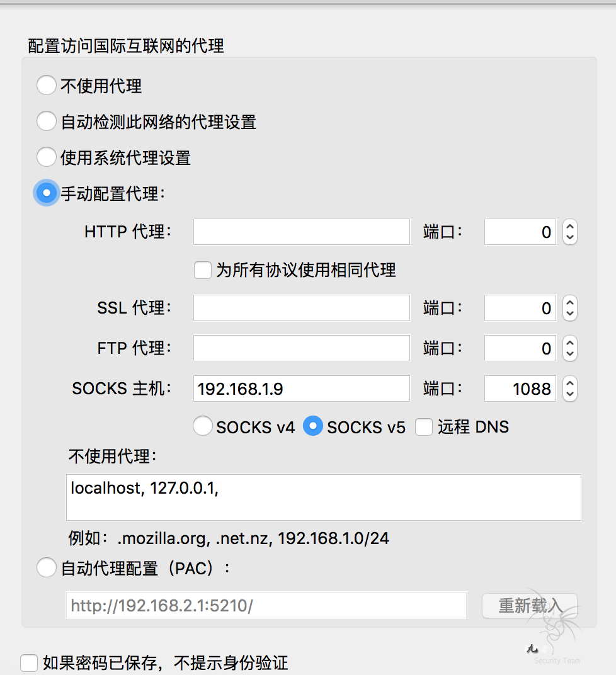The image size is (616, 675).
Task: Click the FTP 代理 host input field
Action: tap(301, 348)
